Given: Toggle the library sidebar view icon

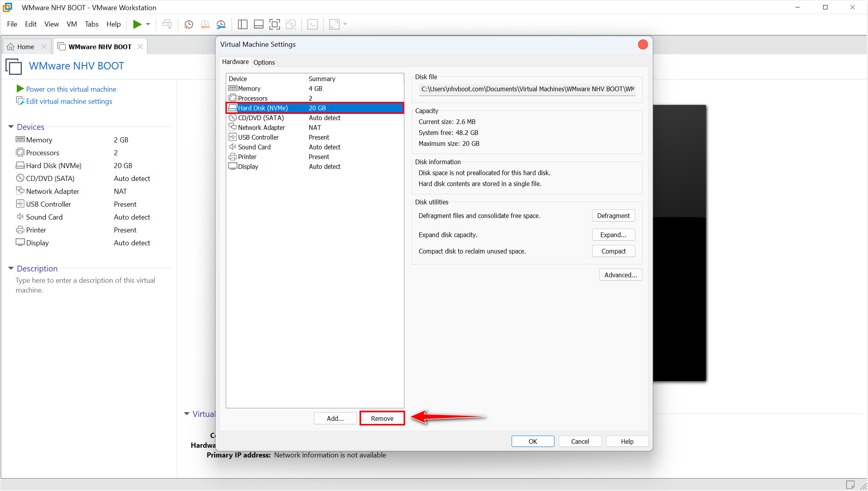Looking at the screenshot, I should (242, 25).
